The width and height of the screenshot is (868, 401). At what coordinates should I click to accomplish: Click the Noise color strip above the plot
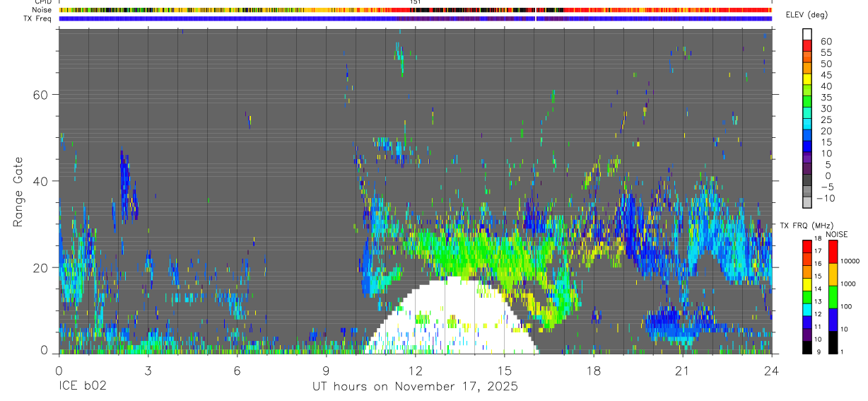pyautogui.click(x=415, y=10)
